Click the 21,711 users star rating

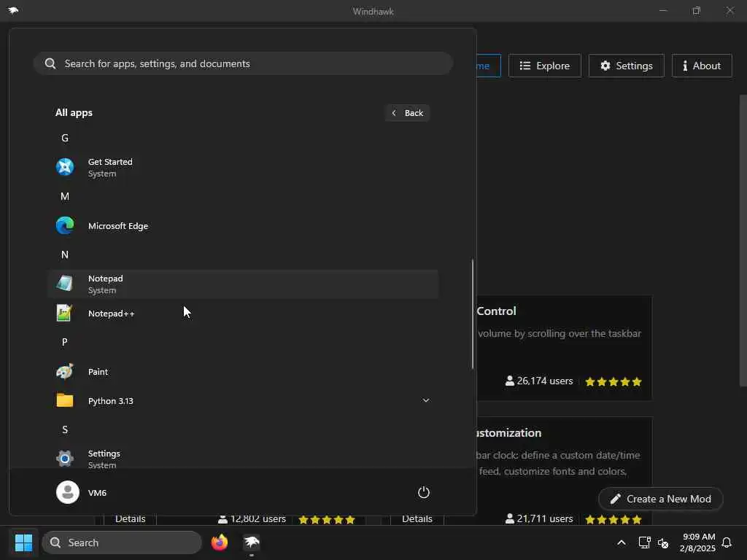coord(613,519)
